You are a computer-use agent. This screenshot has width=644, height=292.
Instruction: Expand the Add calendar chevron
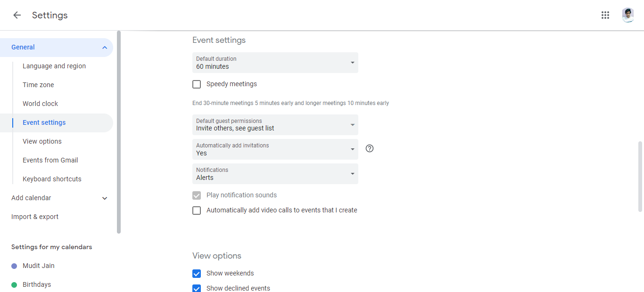point(105,198)
